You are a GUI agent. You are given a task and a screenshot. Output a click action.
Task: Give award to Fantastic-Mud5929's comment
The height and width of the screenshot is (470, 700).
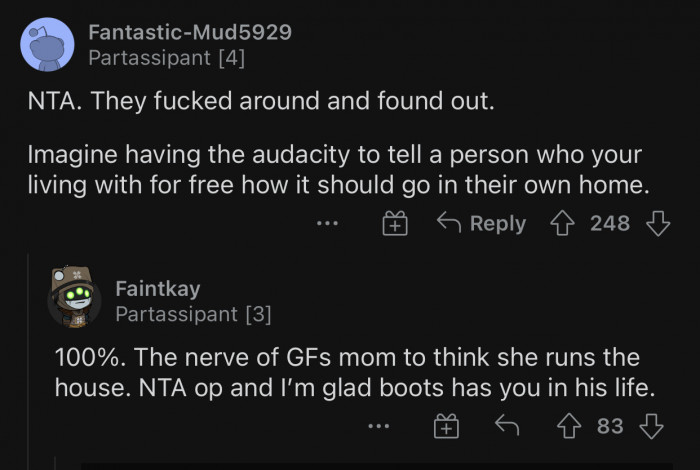pyautogui.click(x=395, y=224)
